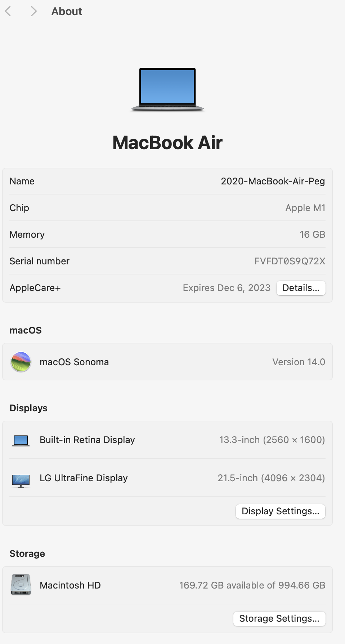The width and height of the screenshot is (345, 644).
Task: Click '169.72 GB available of 994.66 GB'
Action: click(252, 585)
